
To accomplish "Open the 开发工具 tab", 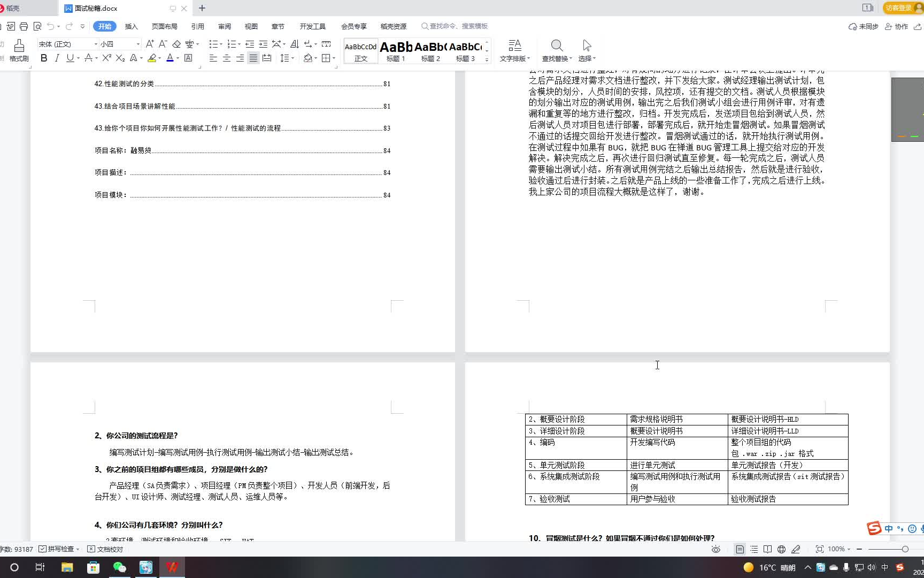I will tap(312, 26).
